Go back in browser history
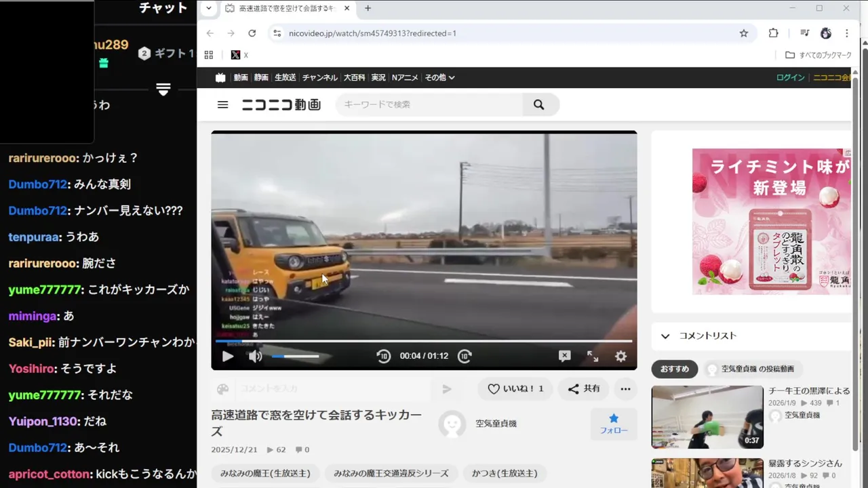 tap(210, 33)
